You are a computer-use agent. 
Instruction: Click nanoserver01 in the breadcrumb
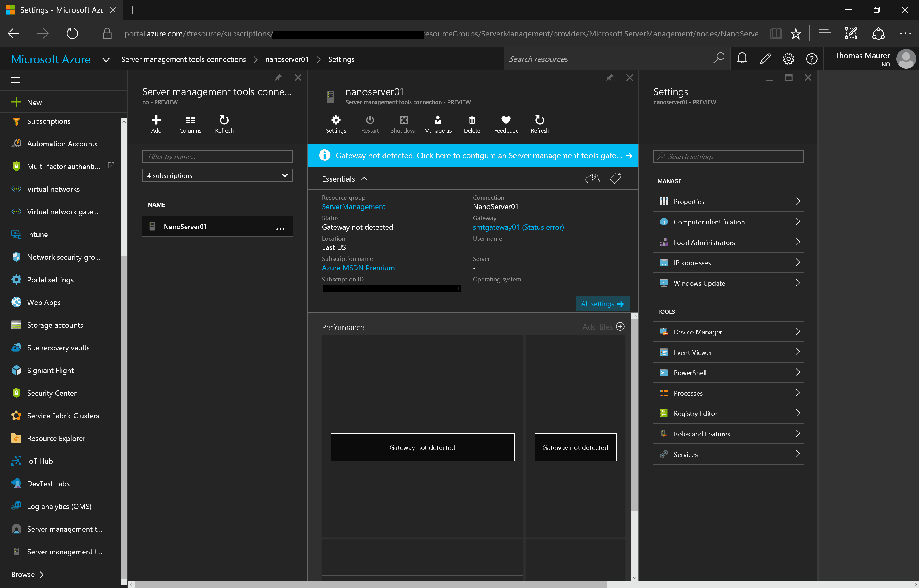pos(287,59)
